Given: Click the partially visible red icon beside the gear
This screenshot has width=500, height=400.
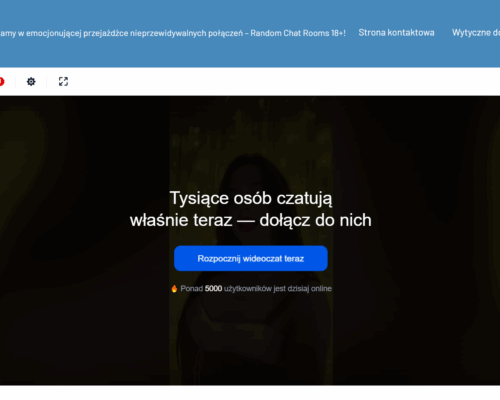Looking at the screenshot, I should 2,82.
